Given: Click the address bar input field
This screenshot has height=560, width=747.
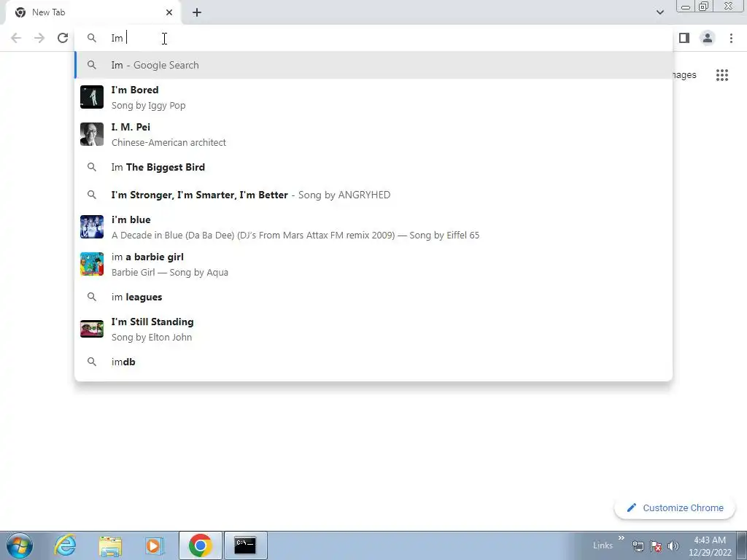Looking at the screenshot, I should [x=373, y=38].
